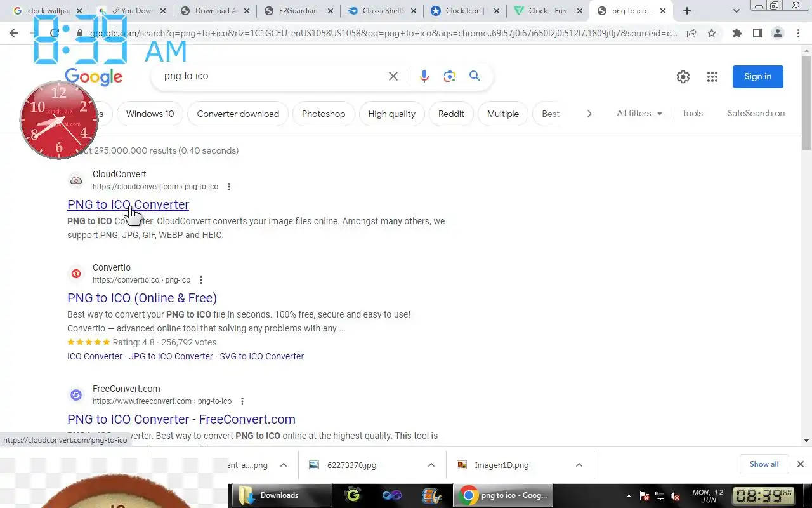Open PNG to ICO Converter - FreeConvert.com link
The height and width of the screenshot is (508, 812).
coord(181,419)
